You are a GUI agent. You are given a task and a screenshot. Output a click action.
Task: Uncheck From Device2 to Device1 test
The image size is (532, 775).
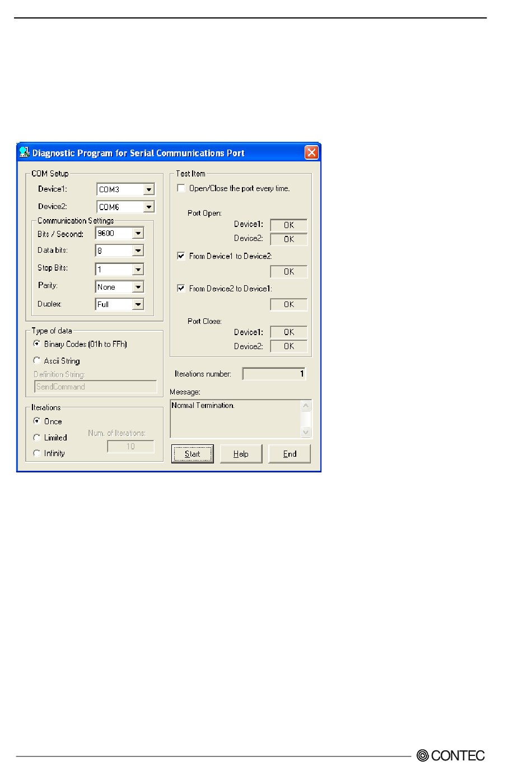tap(181, 289)
